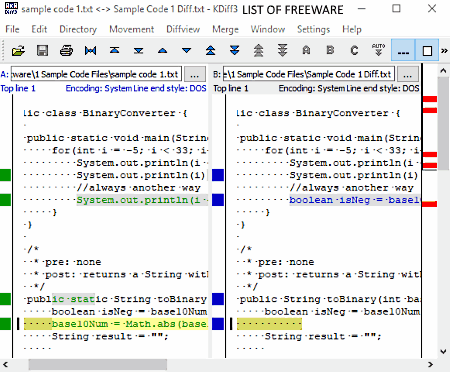The image size is (450, 372).
Task: Click horizontal scrollbar left arrow
Action: (x=5, y=365)
